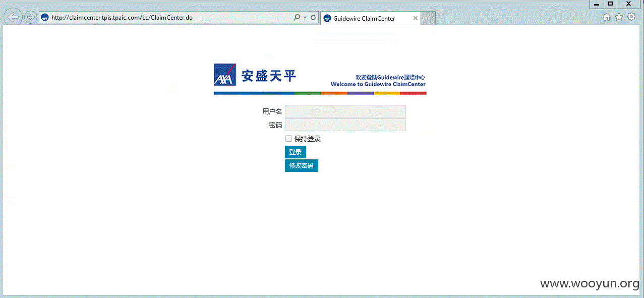The width and height of the screenshot is (644, 298).
Task: Close the browser window
Action: click(x=629, y=4)
